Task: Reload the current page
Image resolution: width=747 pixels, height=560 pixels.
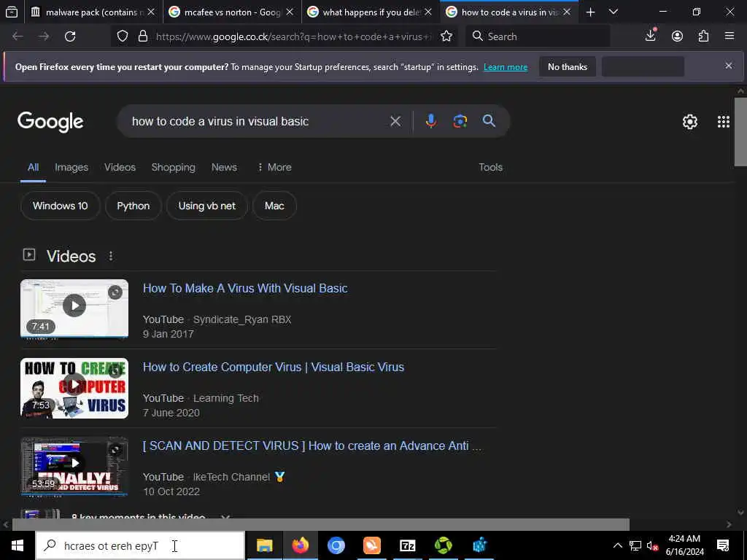Action: (70, 36)
